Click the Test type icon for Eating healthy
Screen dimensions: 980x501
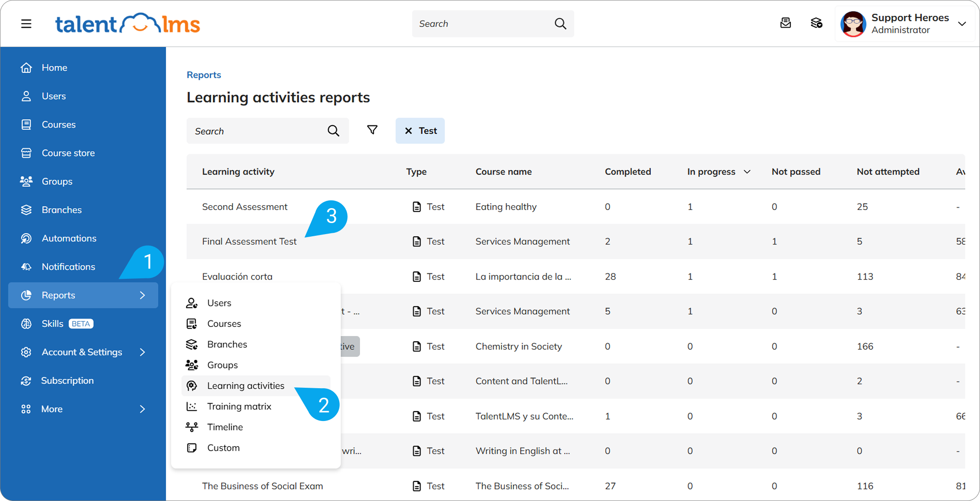coord(417,207)
